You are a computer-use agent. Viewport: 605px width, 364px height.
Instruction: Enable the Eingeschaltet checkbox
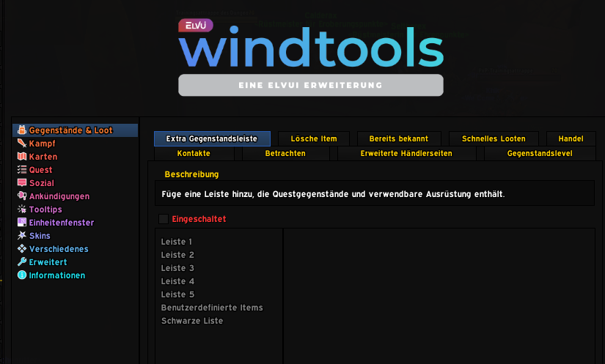tap(164, 219)
